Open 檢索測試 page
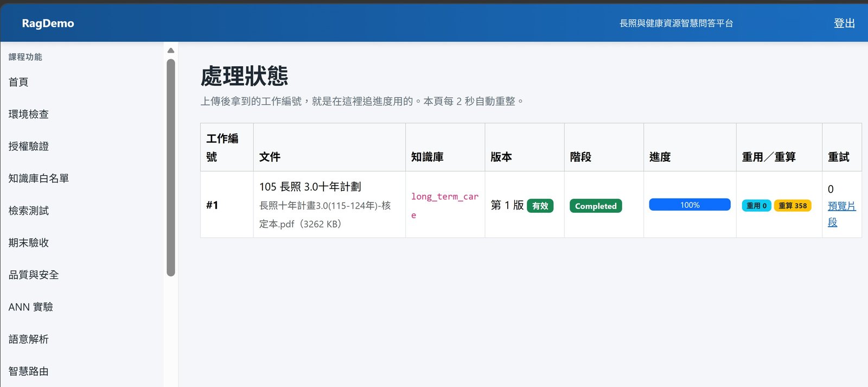The image size is (868, 387). click(29, 211)
